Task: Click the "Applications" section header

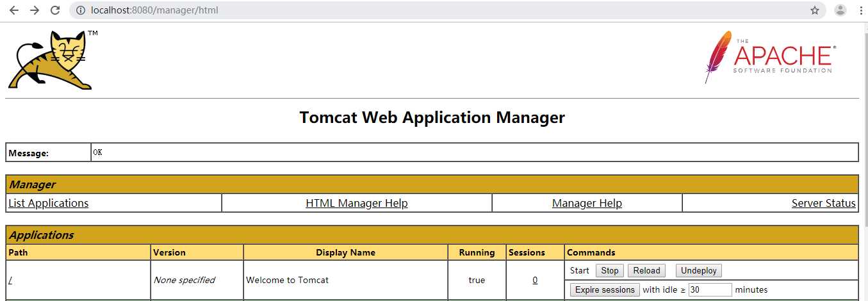Action: click(x=41, y=235)
